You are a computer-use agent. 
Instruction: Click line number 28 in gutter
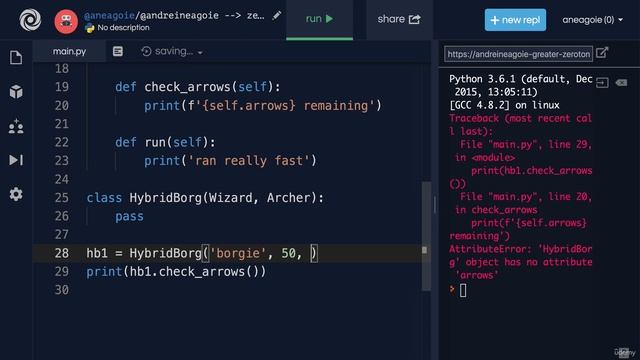click(62, 253)
